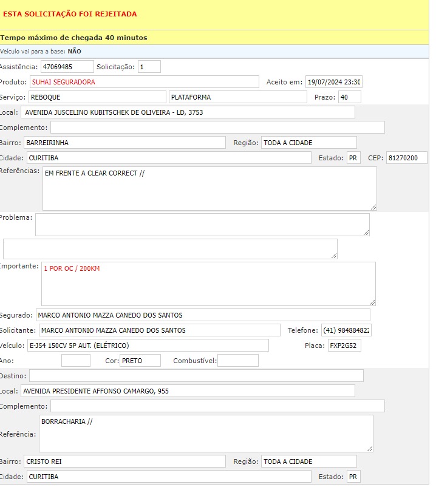Click the Local field with Avenida Juscelino Kubitschek
The image size is (436, 504).
188,112
